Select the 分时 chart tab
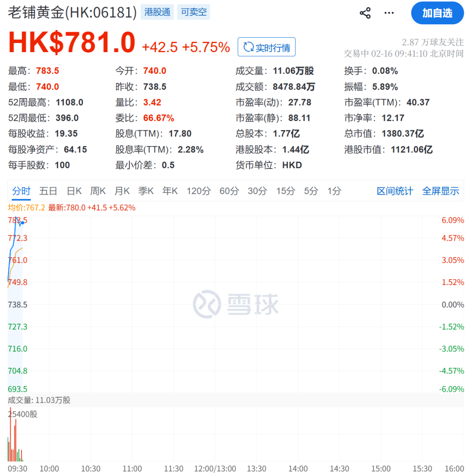 (x=21, y=191)
